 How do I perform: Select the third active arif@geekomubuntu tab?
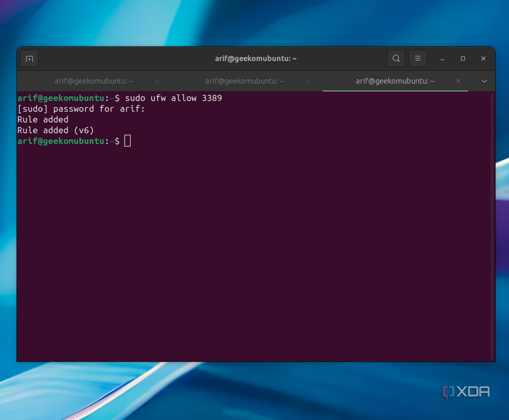pos(395,81)
